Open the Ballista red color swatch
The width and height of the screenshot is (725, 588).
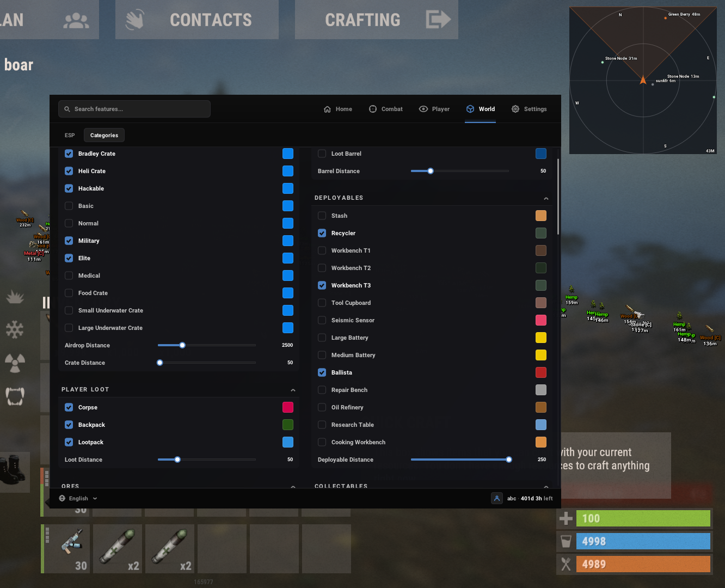point(541,372)
